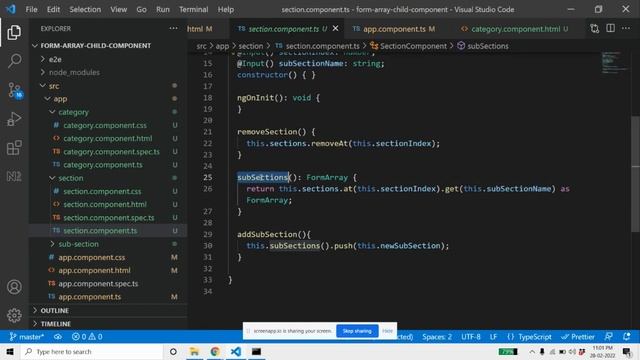The image size is (640, 360).
Task: Open the Search view in activity bar
Action: pos(14,61)
